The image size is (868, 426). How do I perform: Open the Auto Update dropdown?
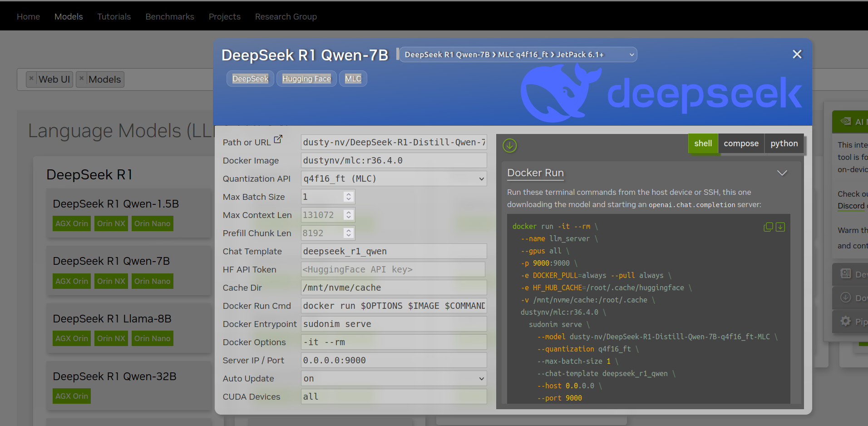pos(394,378)
